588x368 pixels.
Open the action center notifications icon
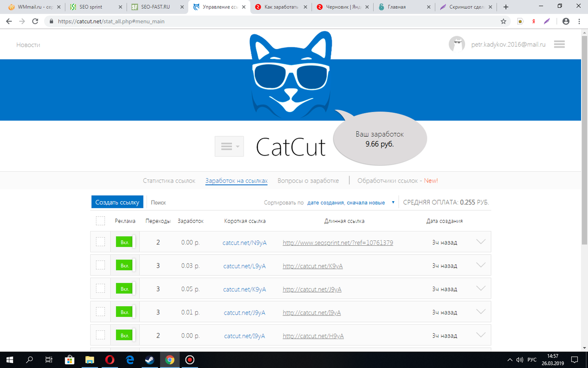(574, 360)
